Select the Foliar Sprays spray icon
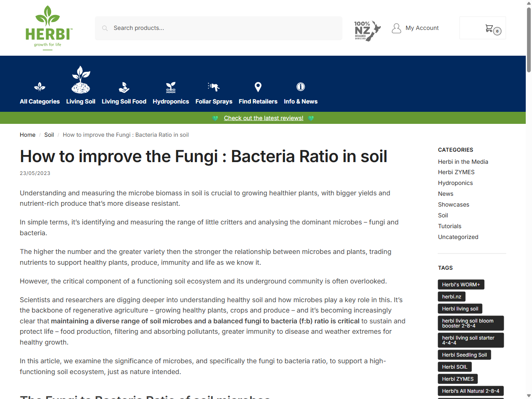This screenshot has width=532, height=399. pos(214,87)
